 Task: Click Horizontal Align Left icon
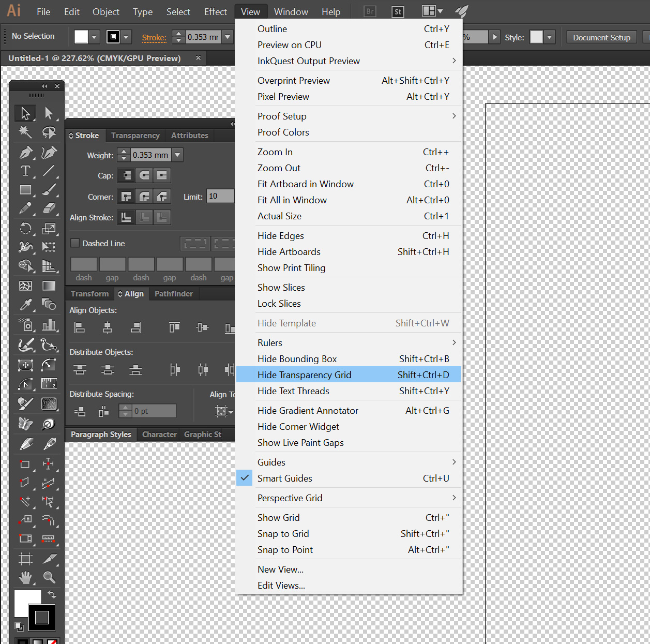[x=79, y=327]
